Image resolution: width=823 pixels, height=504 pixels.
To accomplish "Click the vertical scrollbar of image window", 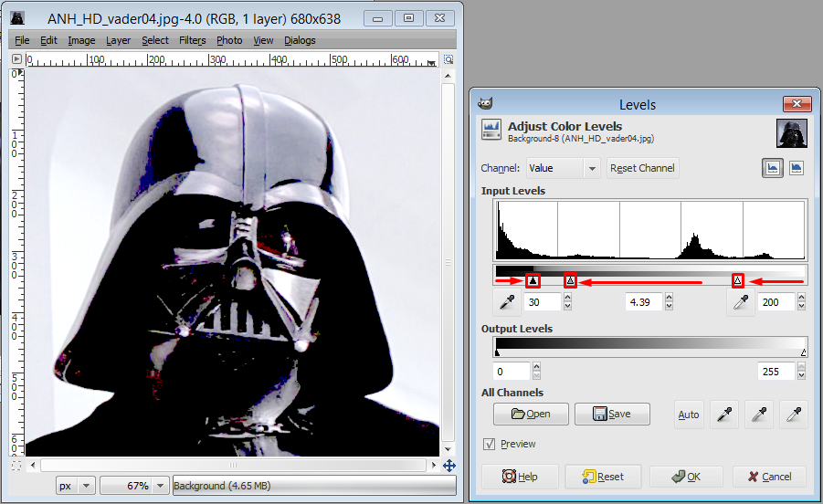I will pyautogui.click(x=448, y=262).
